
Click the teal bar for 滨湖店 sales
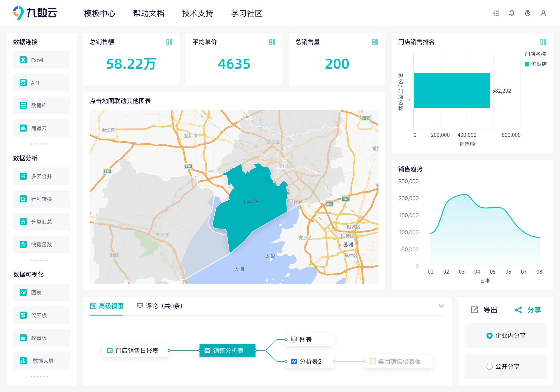[452, 90]
